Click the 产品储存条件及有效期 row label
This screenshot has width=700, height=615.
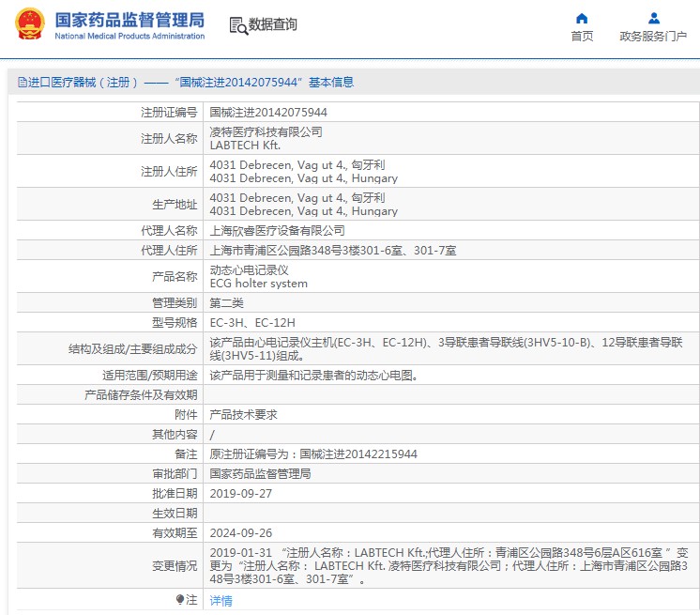141,394
